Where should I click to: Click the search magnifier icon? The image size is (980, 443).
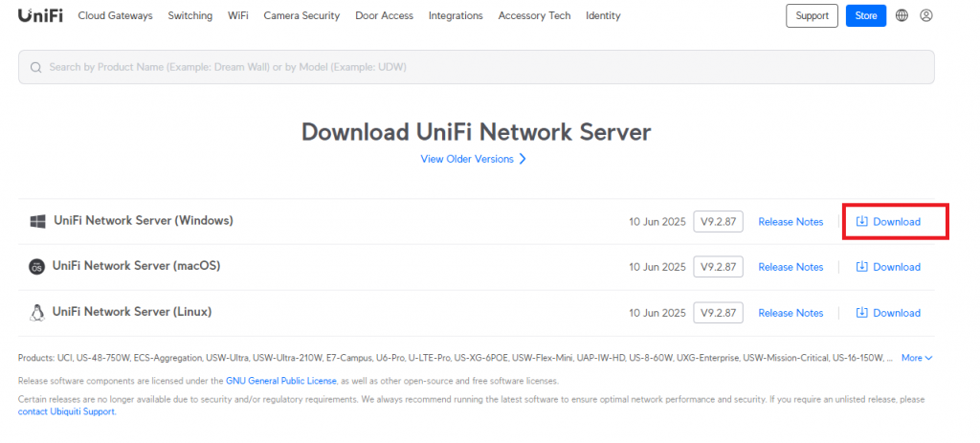[x=35, y=67]
